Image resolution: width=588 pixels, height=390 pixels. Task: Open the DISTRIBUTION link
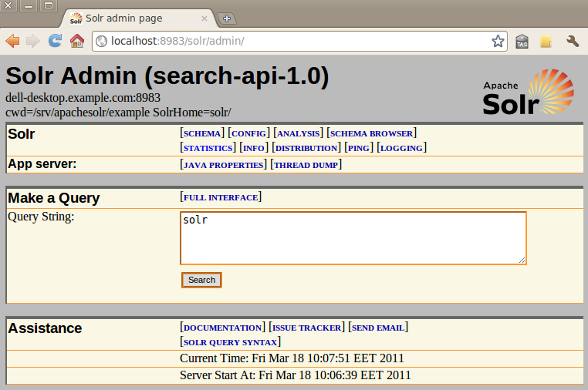click(306, 148)
